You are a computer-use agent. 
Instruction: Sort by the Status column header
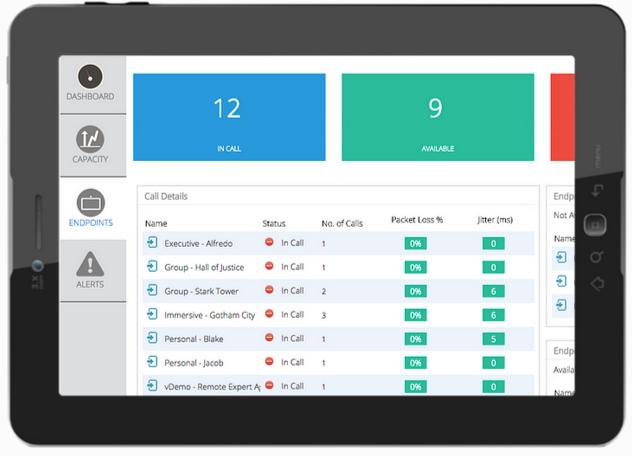pos(274,223)
